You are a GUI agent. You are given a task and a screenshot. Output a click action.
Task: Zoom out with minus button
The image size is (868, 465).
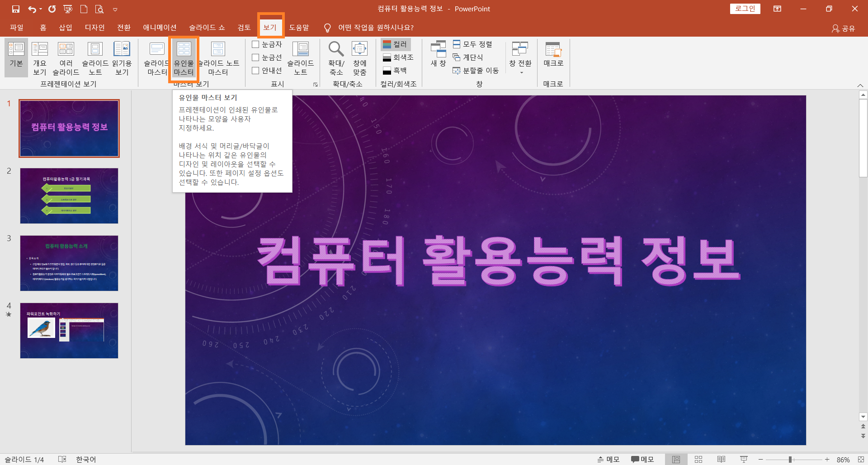pos(761,460)
